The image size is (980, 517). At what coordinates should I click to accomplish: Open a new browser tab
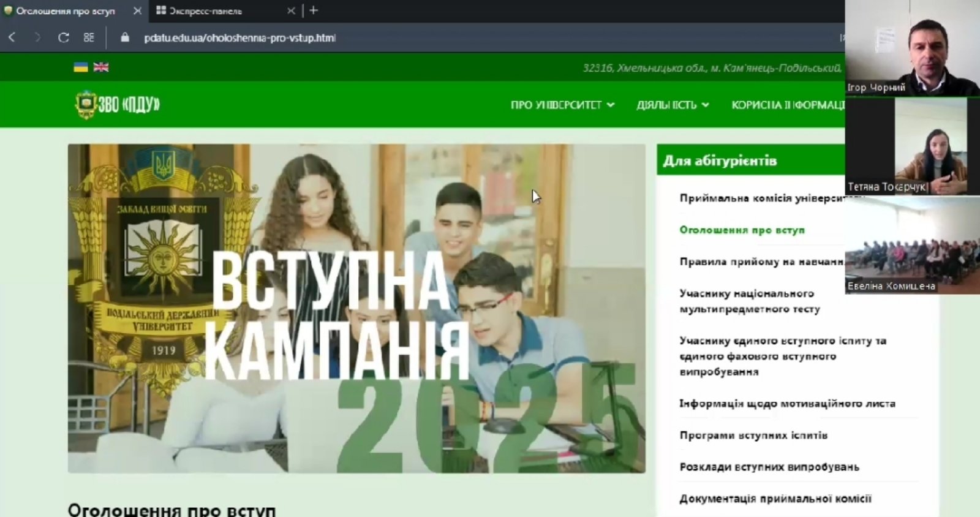(x=314, y=10)
